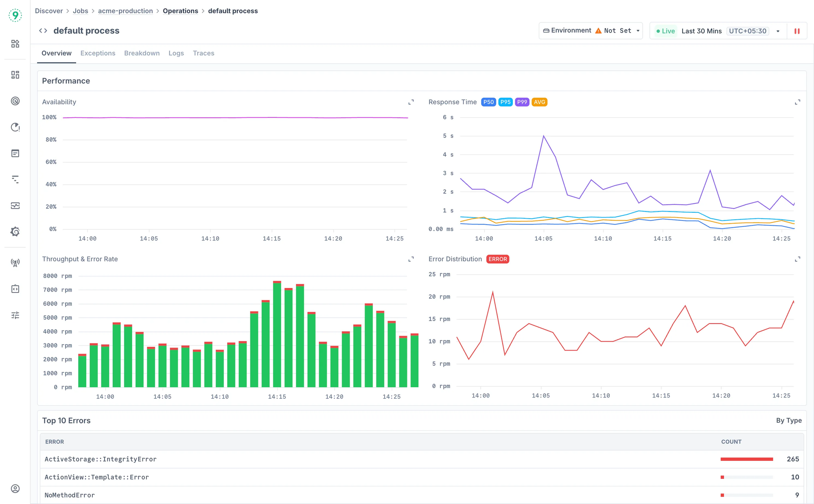
Task: Open the logs panel icon in sidebar
Action: coord(15,153)
